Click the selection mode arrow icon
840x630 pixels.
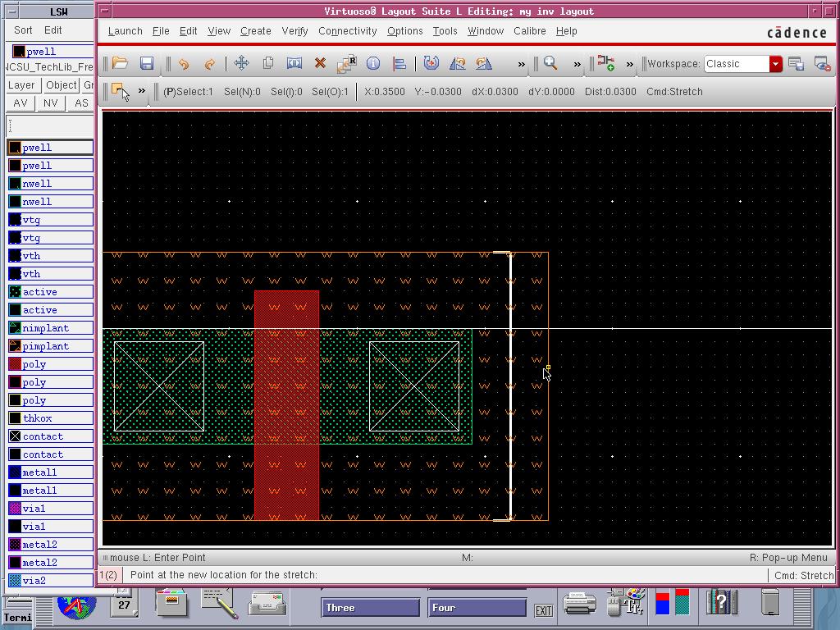[121, 92]
